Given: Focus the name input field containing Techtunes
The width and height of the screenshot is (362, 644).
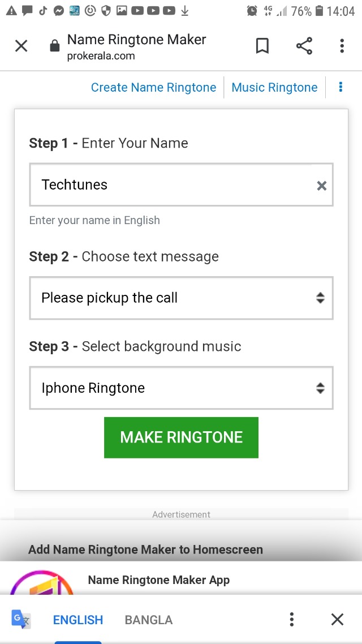Looking at the screenshot, I should pyautogui.click(x=170, y=185).
